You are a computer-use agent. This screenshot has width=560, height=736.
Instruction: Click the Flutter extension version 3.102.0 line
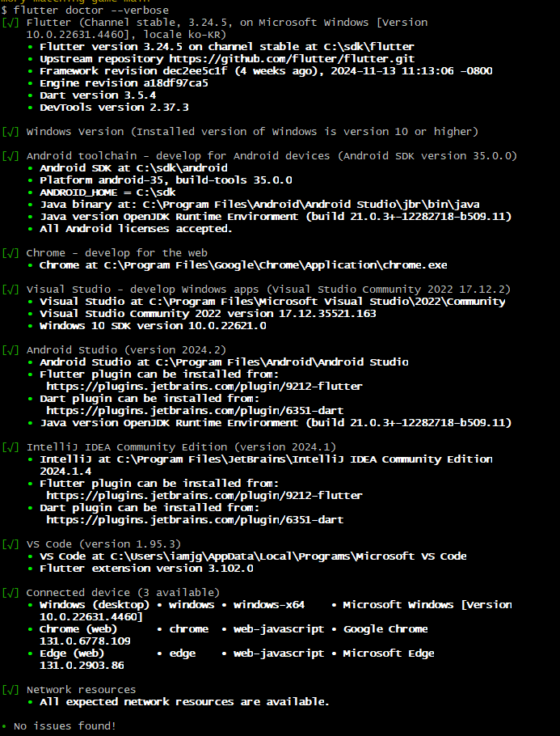click(146, 569)
